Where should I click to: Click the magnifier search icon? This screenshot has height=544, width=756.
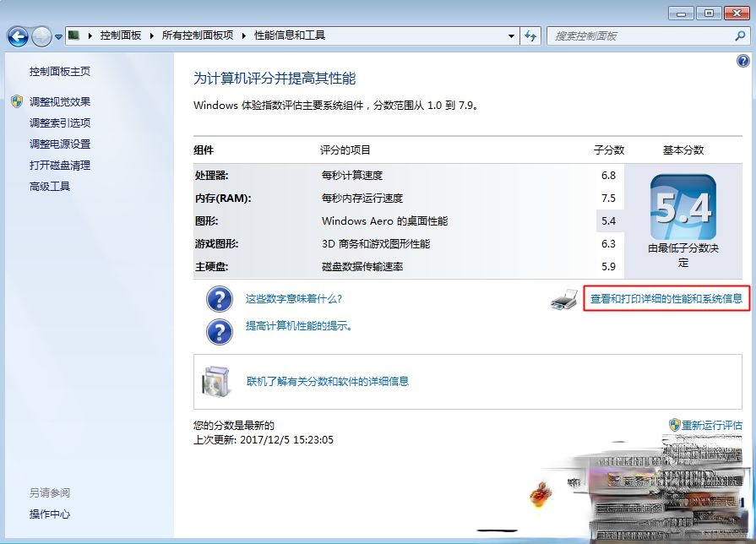[x=740, y=35]
